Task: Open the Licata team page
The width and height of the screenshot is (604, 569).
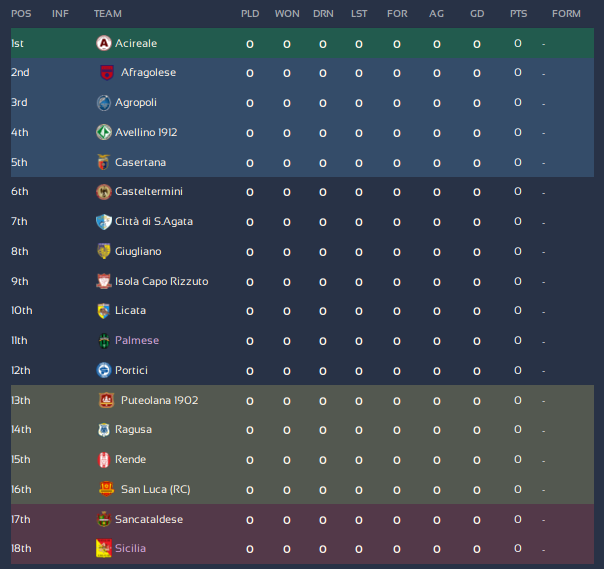Action: click(x=131, y=311)
